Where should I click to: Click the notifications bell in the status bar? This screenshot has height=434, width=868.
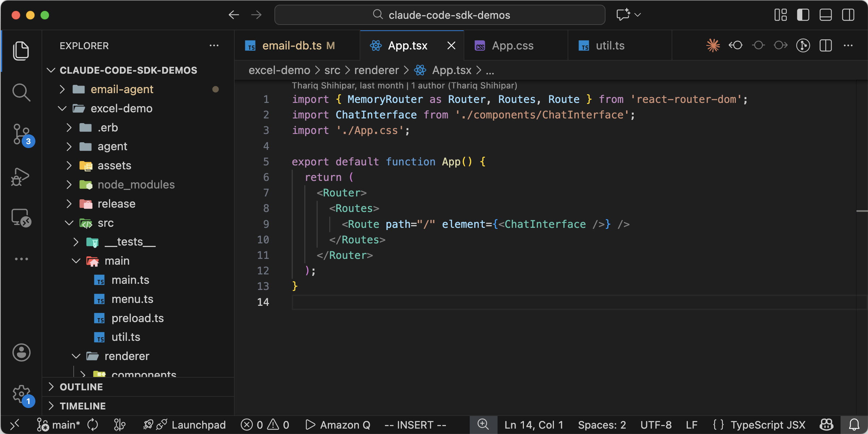click(x=854, y=425)
